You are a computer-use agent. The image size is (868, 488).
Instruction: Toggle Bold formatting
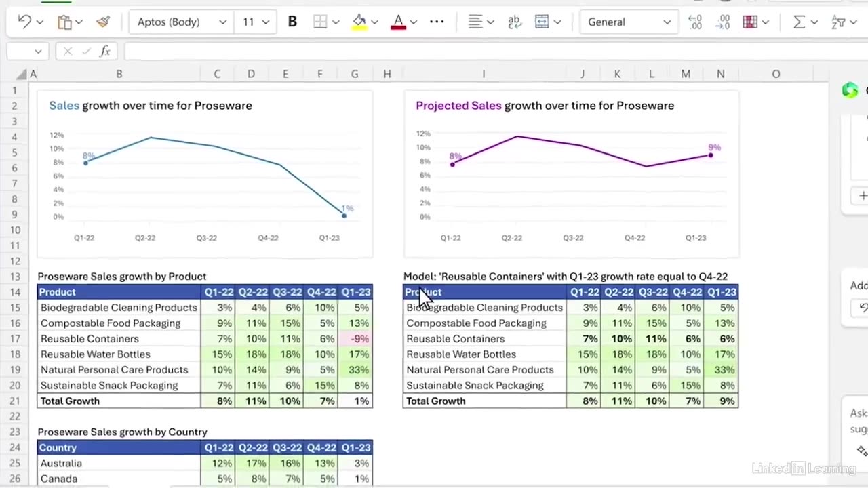[292, 22]
